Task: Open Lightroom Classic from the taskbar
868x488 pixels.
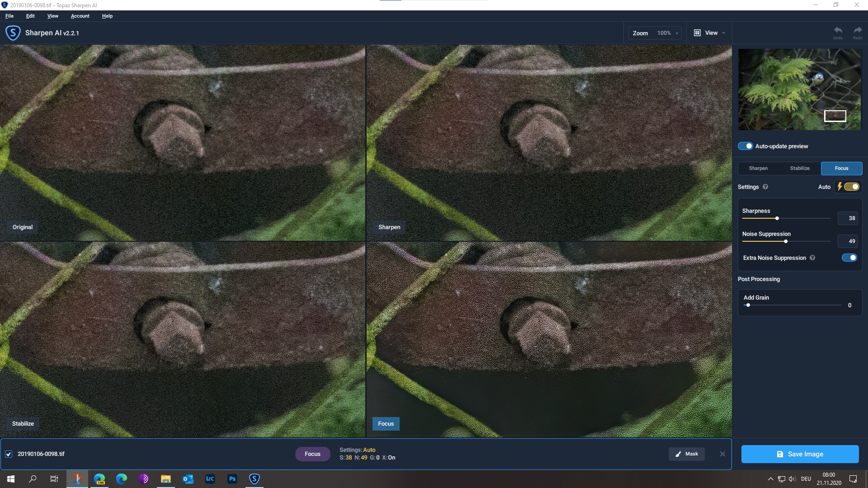Action: [210, 479]
